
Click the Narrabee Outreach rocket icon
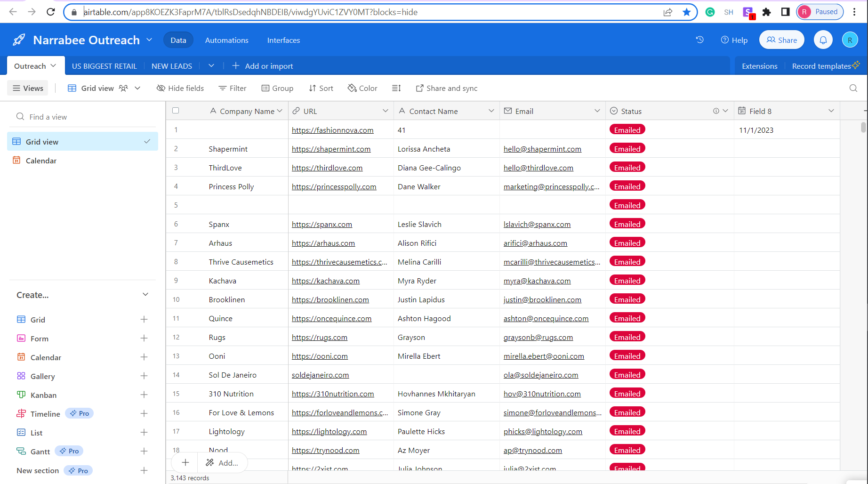click(19, 40)
